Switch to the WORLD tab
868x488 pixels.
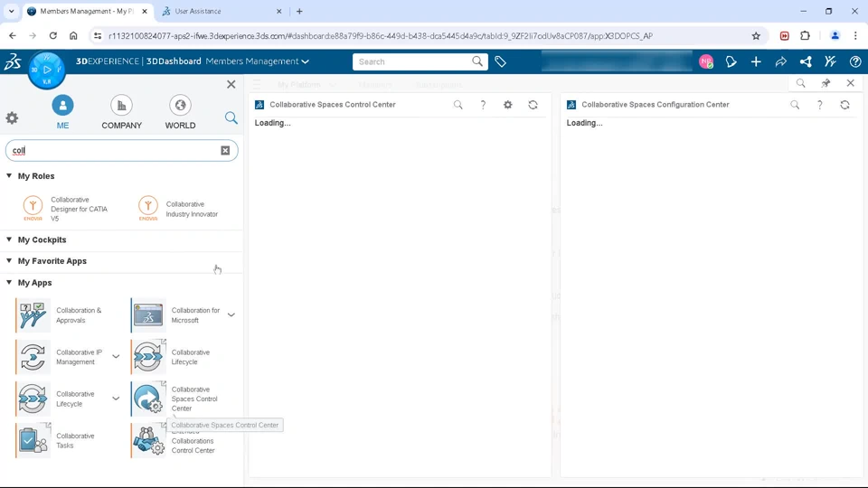(x=180, y=113)
